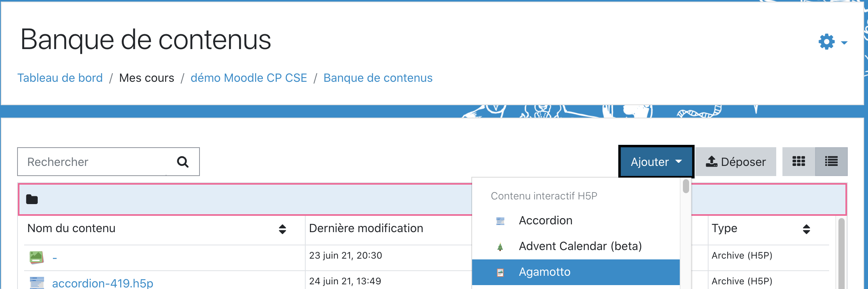Switch to list view display
868x289 pixels.
pos(831,162)
